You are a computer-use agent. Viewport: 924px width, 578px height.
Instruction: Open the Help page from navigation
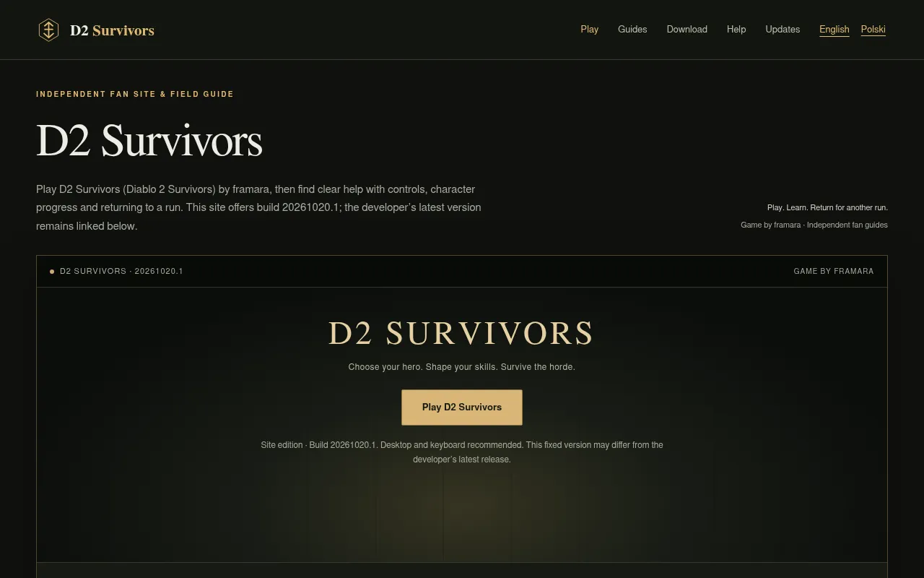tap(736, 30)
